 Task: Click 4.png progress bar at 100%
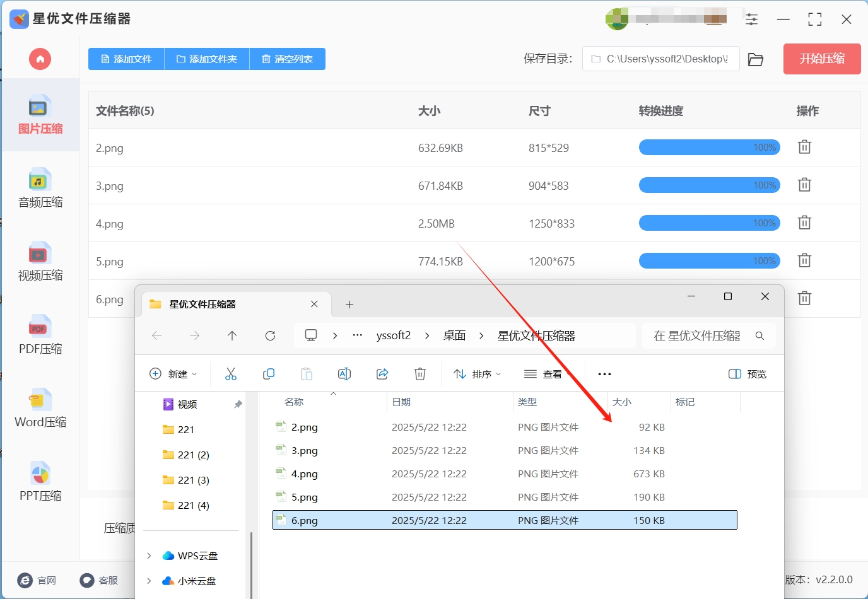click(710, 223)
